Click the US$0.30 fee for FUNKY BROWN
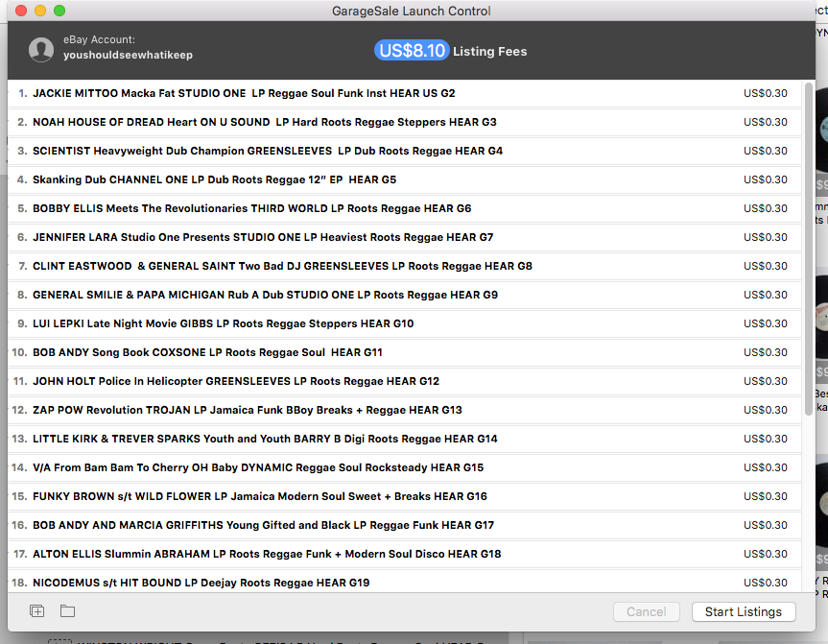 (766, 496)
